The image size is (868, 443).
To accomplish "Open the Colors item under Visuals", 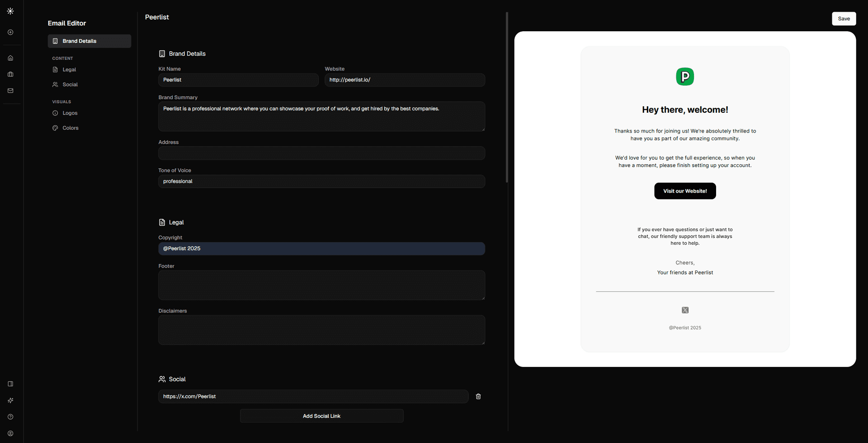I will pyautogui.click(x=71, y=128).
